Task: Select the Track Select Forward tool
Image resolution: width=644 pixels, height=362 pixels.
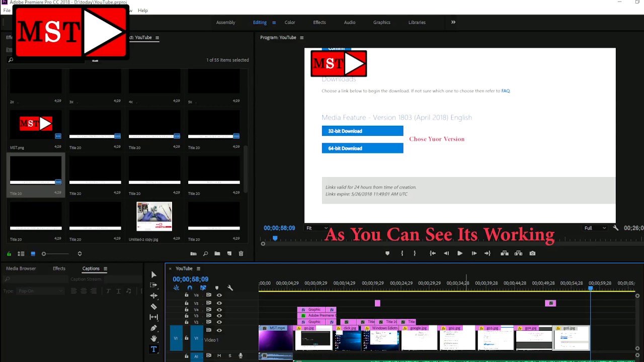Action: [x=153, y=285]
